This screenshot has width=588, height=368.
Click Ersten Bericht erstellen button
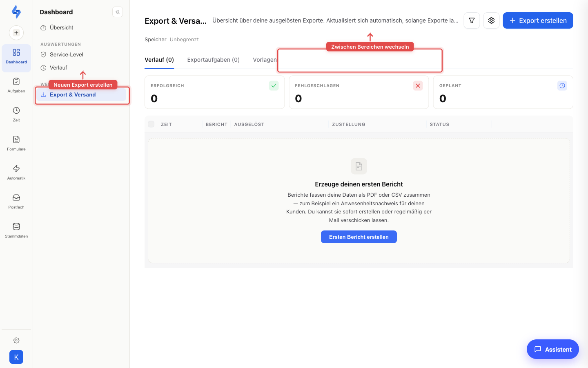359,237
